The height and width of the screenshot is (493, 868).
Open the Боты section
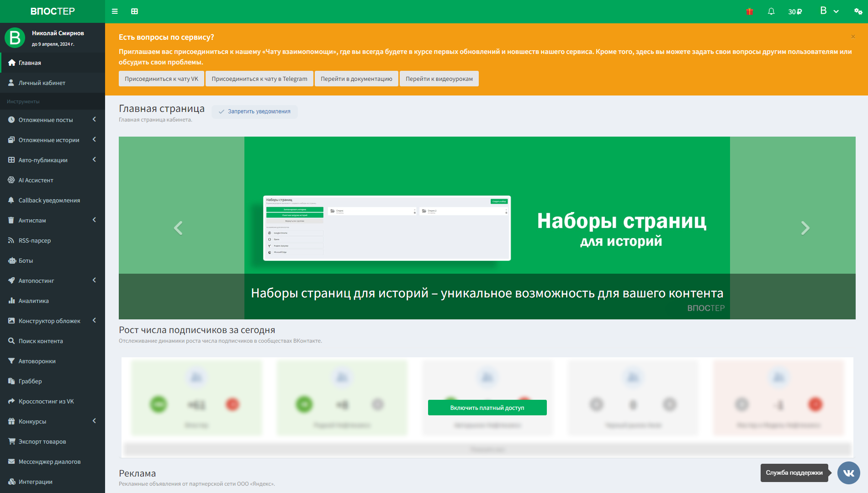[x=26, y=260]
